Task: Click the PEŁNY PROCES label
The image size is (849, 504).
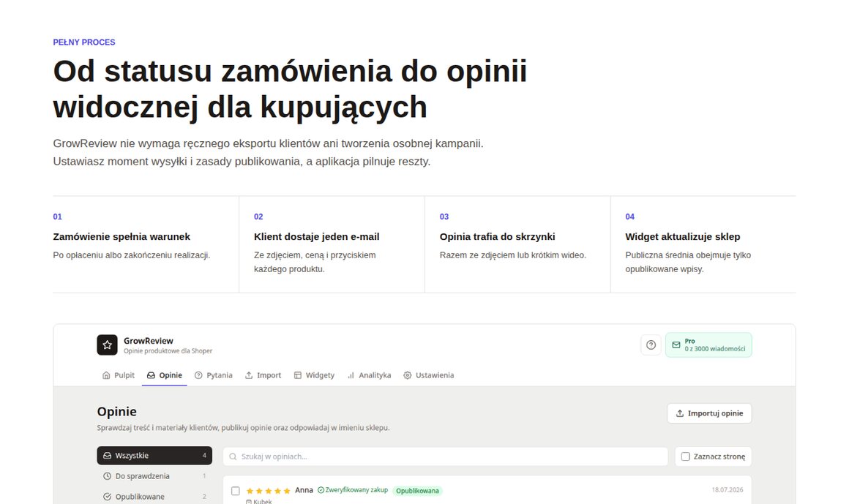Action: click(x=84, y=42)
